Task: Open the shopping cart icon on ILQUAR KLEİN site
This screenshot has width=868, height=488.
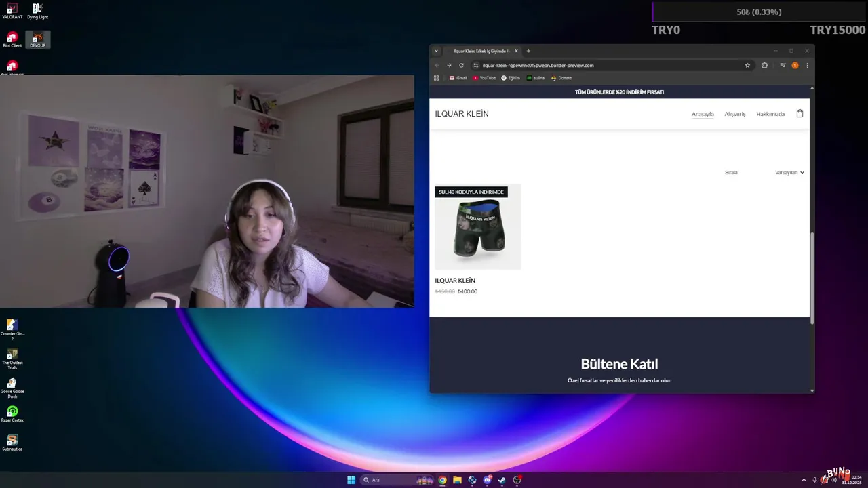Action: (800, 114)
